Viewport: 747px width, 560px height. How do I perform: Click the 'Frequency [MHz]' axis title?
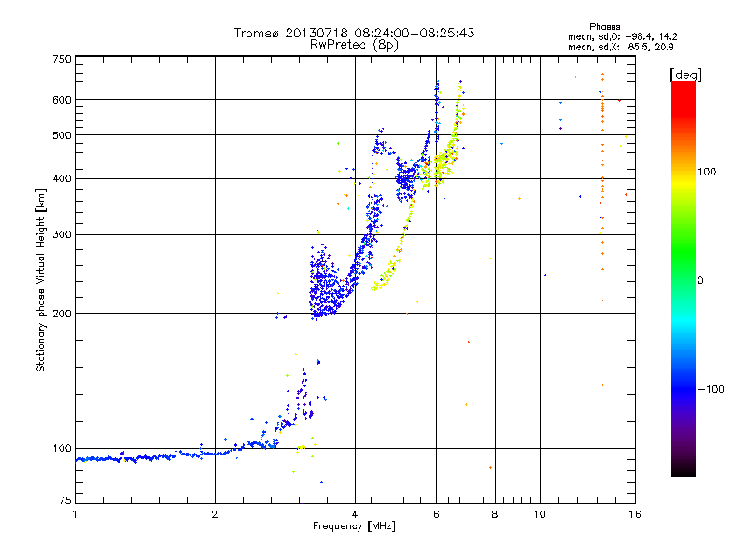click(354, 526)
